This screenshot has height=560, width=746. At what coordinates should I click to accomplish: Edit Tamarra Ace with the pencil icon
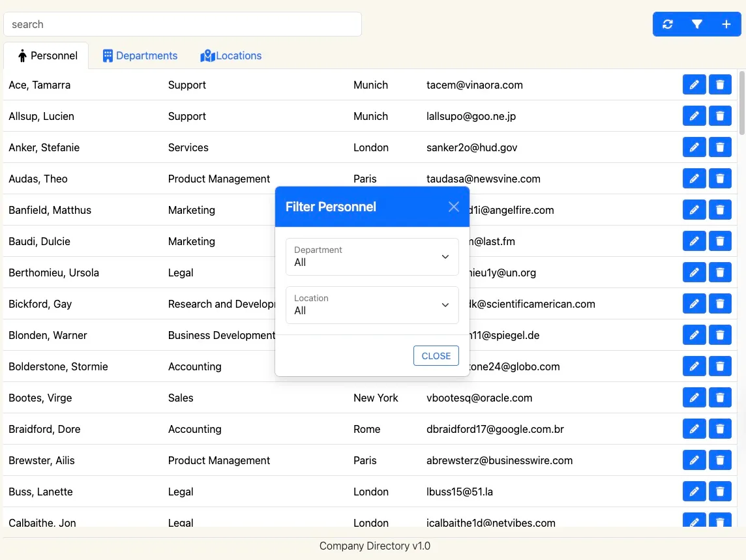pos(694,85)
